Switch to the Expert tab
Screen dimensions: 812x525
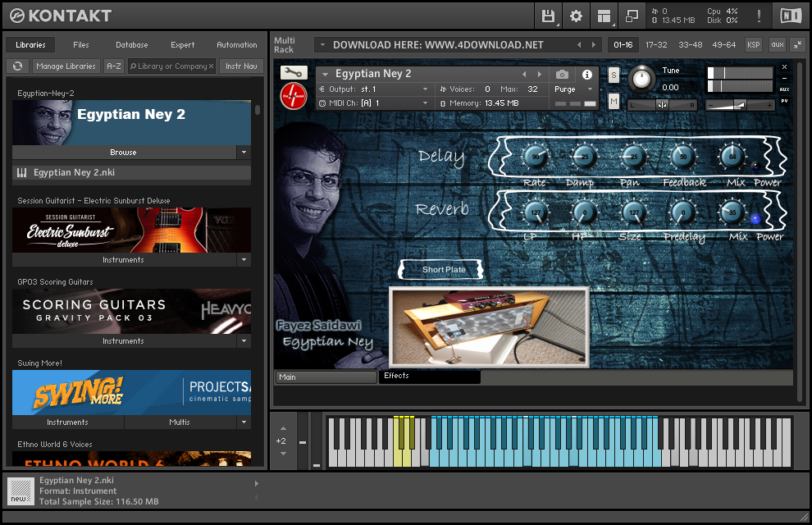click(x=183, y=45)
